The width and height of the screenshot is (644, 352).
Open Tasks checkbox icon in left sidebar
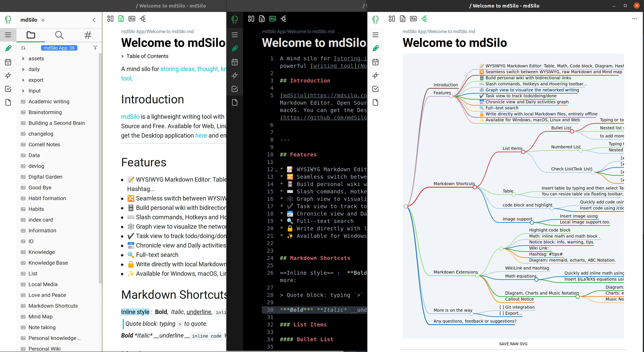[8, 89]
